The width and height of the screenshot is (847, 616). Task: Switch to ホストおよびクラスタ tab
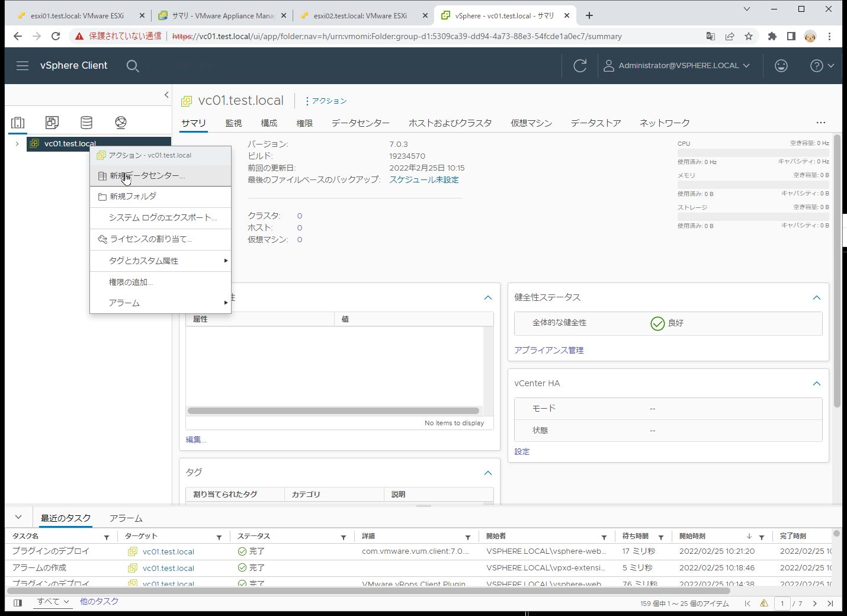click(x=450, y=123)
